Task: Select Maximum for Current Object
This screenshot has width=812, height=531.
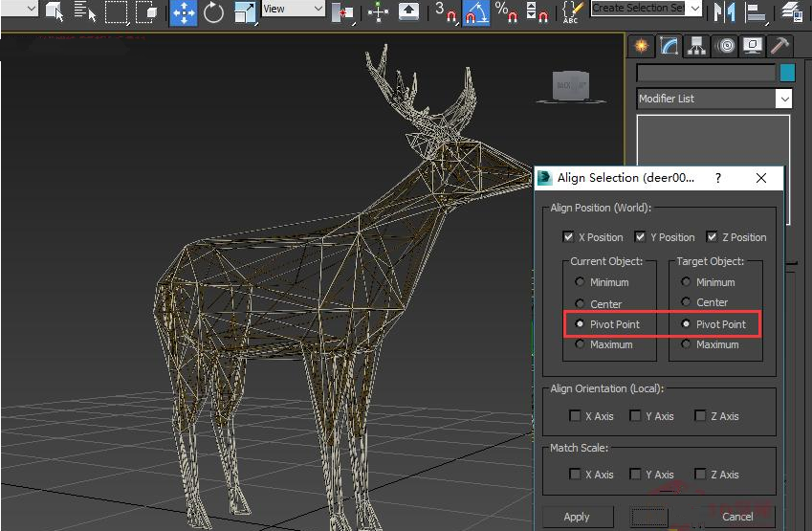Action: 580,344
